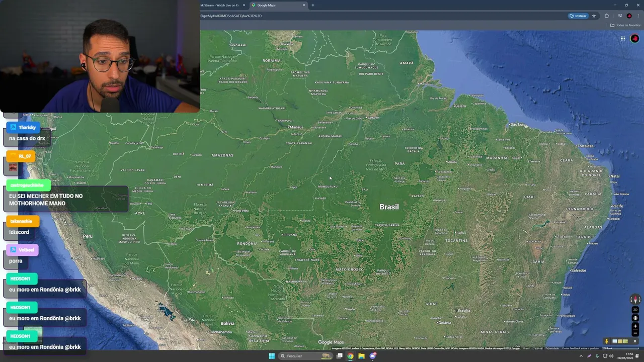Image resolution: width=644 pixels, height=362 pixels.
Task: Open the Todos os favoritos folder
Action: click(625, 25)
